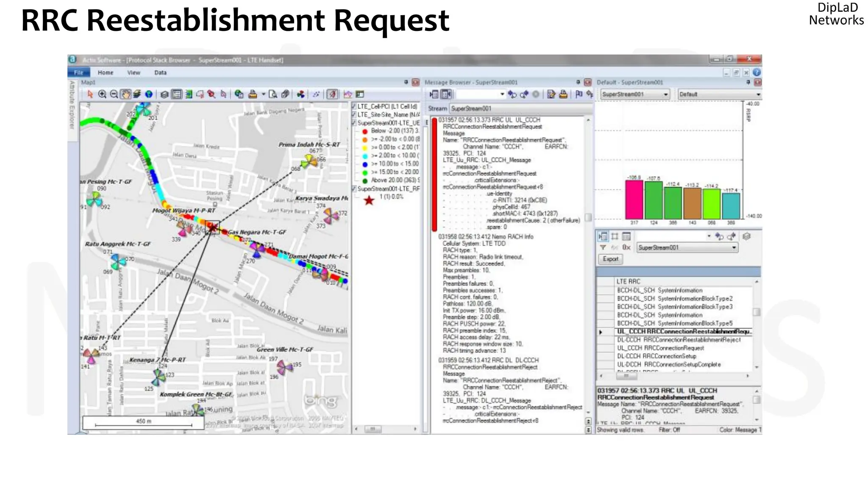
Task: Open the blue help question mark icon
Action: [757, 72]
